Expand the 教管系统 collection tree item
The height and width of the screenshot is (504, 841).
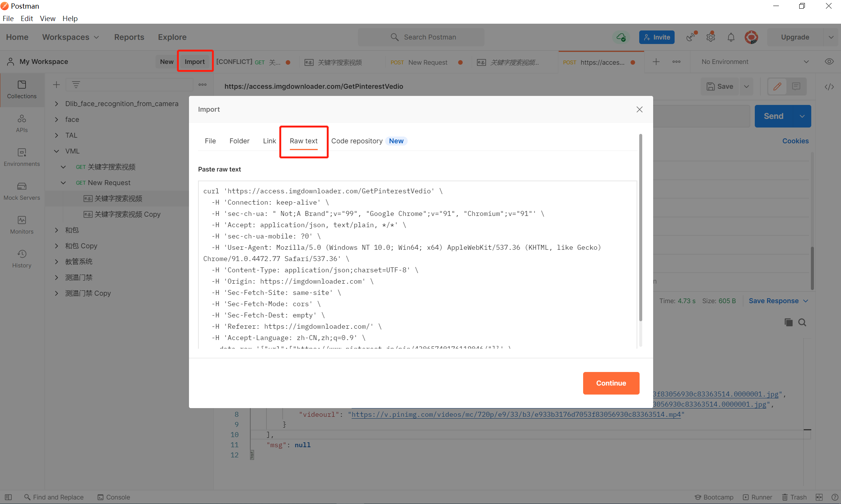coord(56,262)
